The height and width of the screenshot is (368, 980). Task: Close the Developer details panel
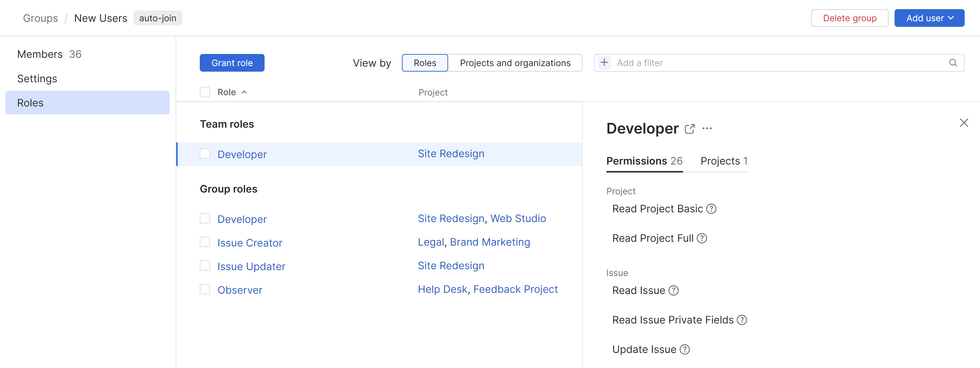(x=963, y=123)
